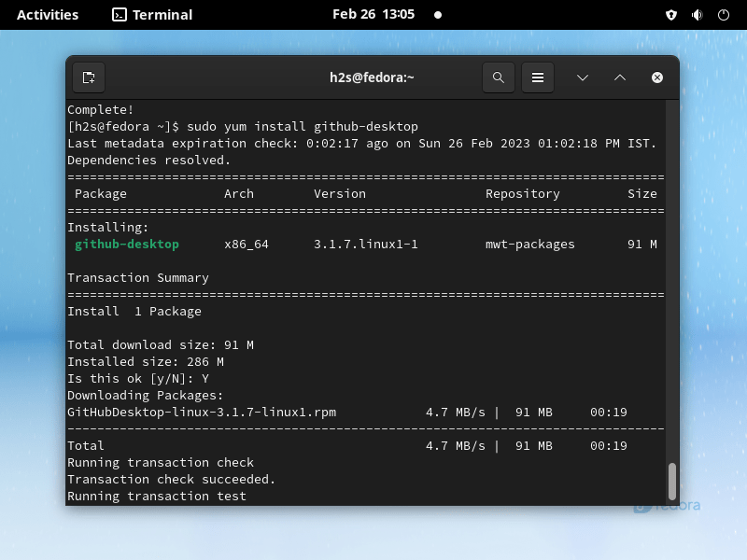Image resolution: width=747 pixels, height=560 pixels.
Task: Click the privacy shield icon in the top bar
Action: pos(671,14)
